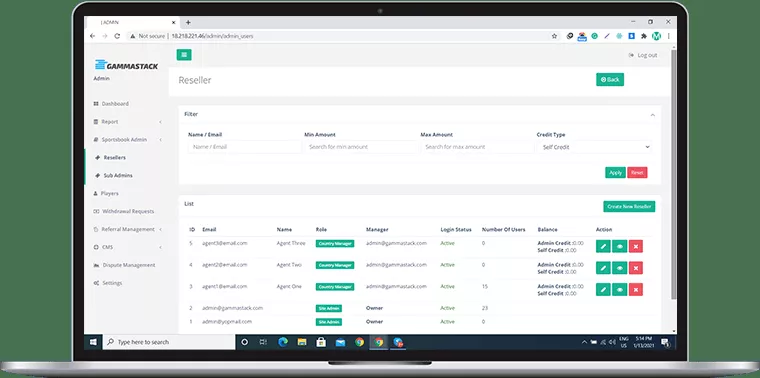The image size is (760, 378).
Task: Click Create New Reseller button
Action: pyautogui.click(x=629, y=206)
